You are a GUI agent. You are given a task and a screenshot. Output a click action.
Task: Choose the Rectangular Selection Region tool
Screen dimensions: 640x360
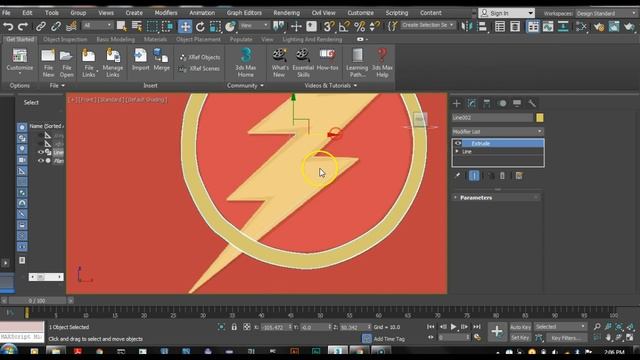pyautogui.click(x=152, y=27)
